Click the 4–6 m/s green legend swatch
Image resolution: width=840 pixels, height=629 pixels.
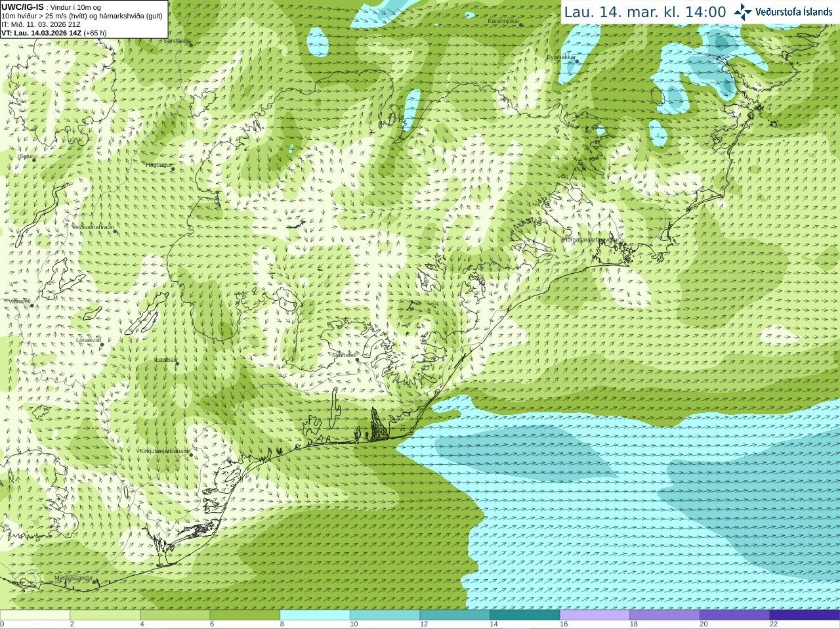click(x=175, y=615)
